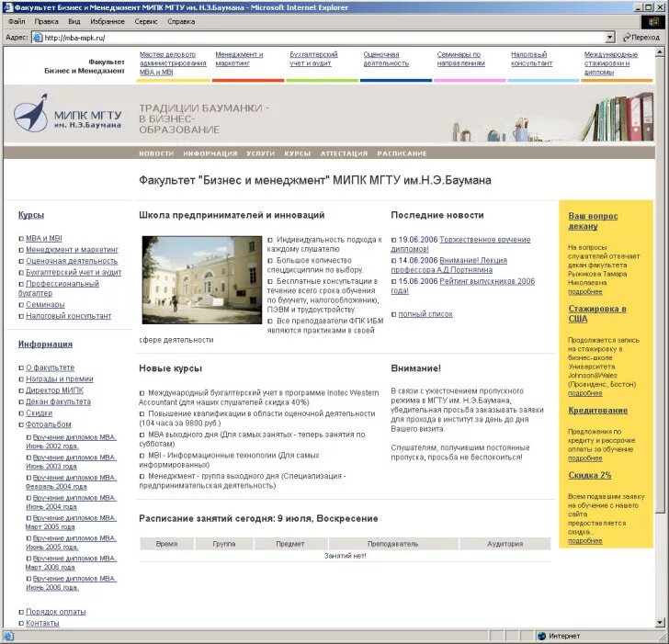Select the ИНФОРМАЦИЯ navigation tab
669x644 pixels.
click(210, 153)
